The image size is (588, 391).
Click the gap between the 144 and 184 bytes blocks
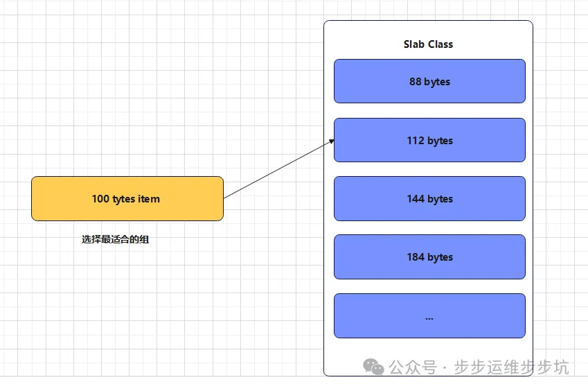pyautogui.click(x=429, y=227)
